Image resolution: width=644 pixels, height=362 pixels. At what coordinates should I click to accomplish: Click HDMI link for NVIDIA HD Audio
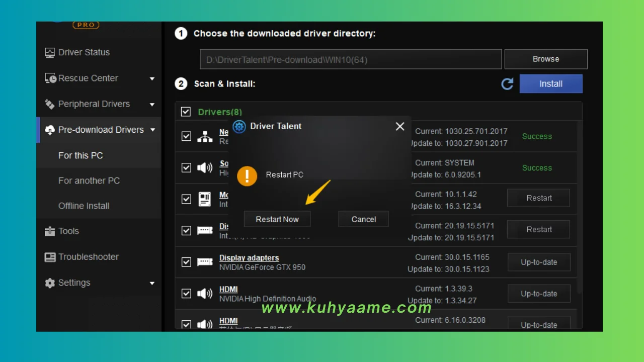pyautogui.click(x=228, y=290)
